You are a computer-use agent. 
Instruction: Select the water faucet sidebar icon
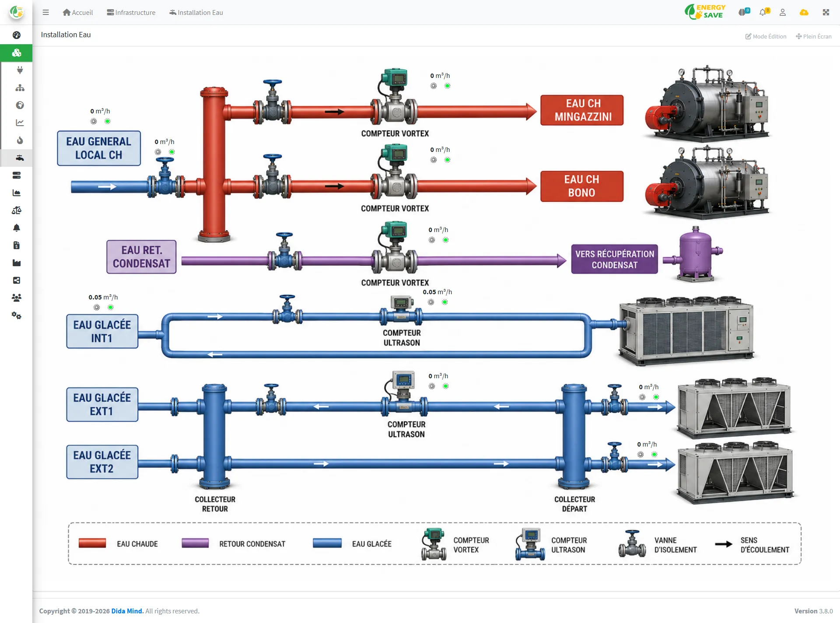[20, 158]
